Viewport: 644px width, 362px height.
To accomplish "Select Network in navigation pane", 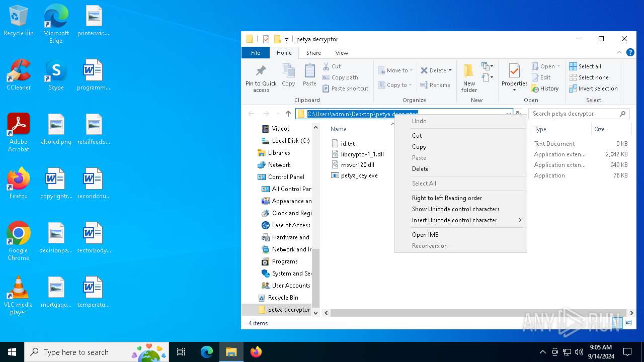I will (x=279, y=165).
